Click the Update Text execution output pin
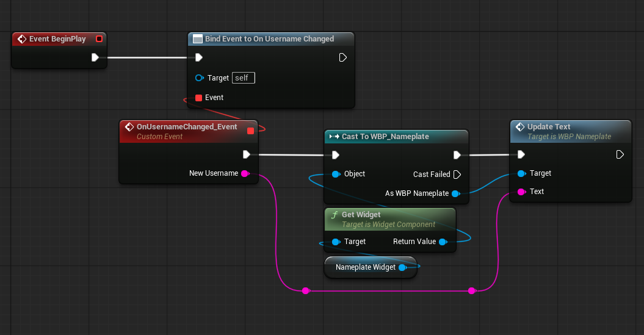 click(620, 154)
